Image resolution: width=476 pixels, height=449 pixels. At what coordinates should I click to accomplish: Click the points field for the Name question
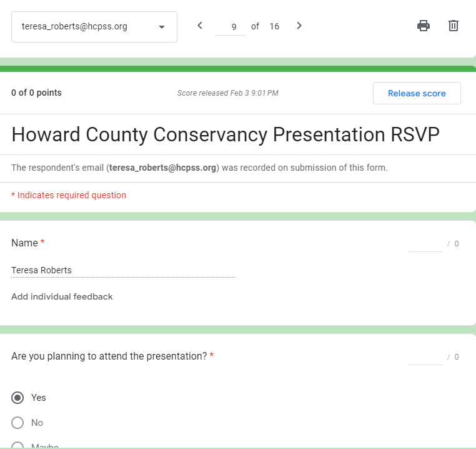pos(425,244)
